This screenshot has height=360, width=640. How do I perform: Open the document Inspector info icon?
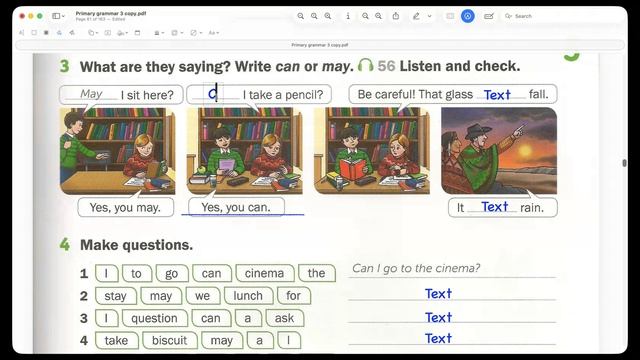[348, 16]
